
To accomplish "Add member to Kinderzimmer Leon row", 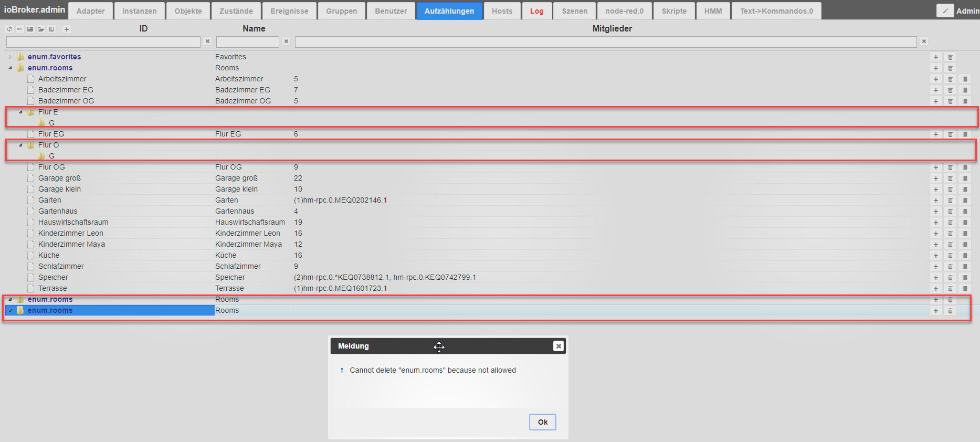I will click(935, 234).
